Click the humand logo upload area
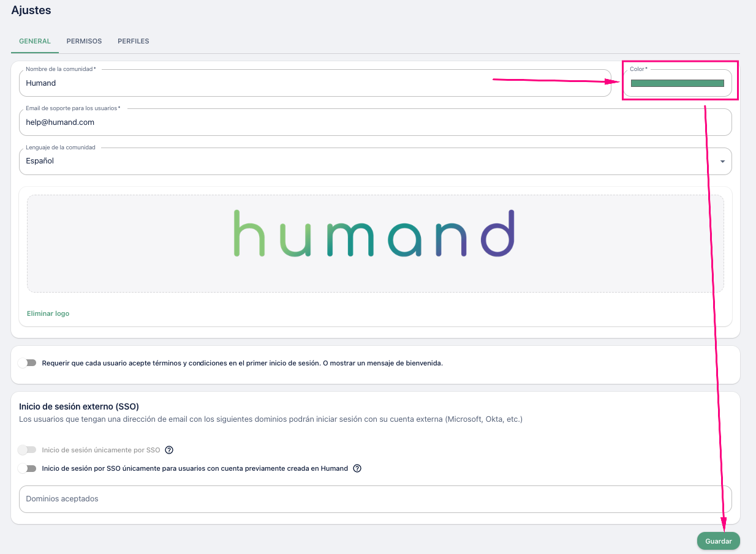756x554 pixels. 376,244
